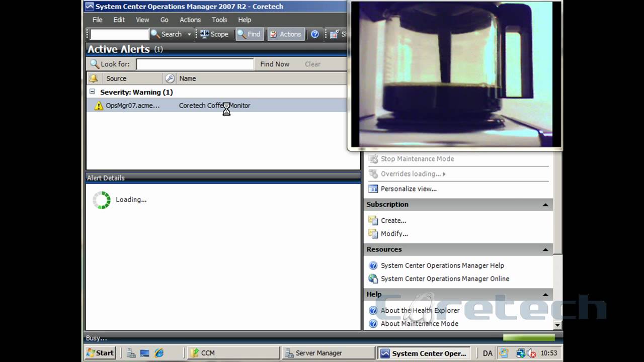
Task: Click the Personalize view icon
Action: pos(373,189)
